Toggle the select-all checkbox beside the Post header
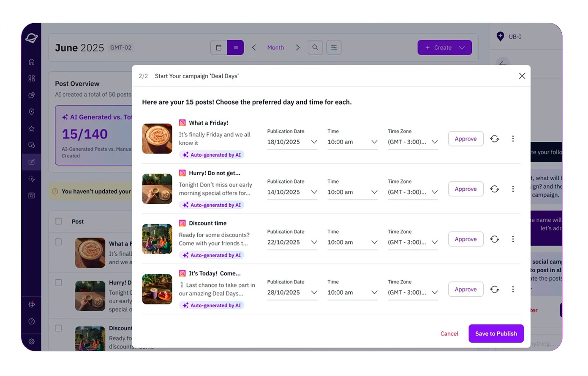 (58, 222)
